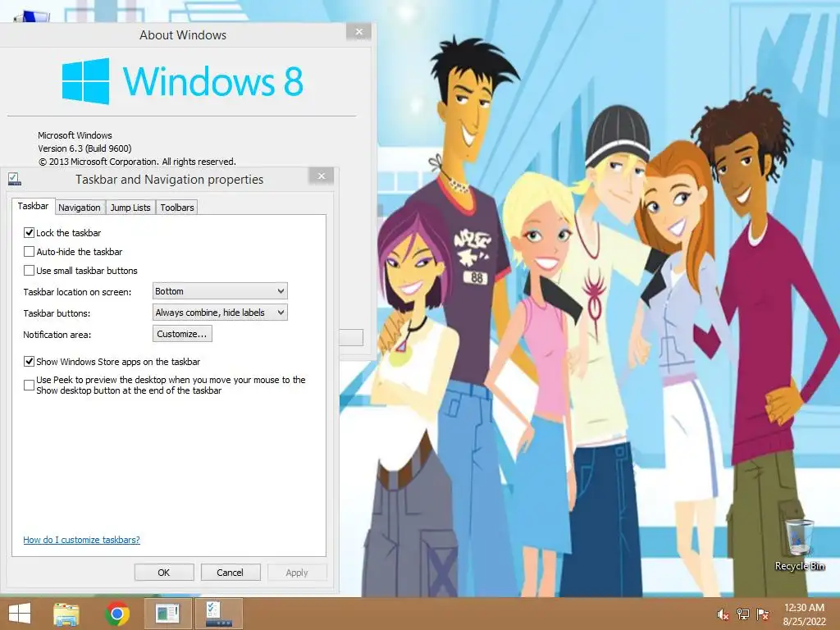Screen dimensions: 840x630
Task: Select the Taskbar properties taskbar item
Action: click(x=219, y=614)
